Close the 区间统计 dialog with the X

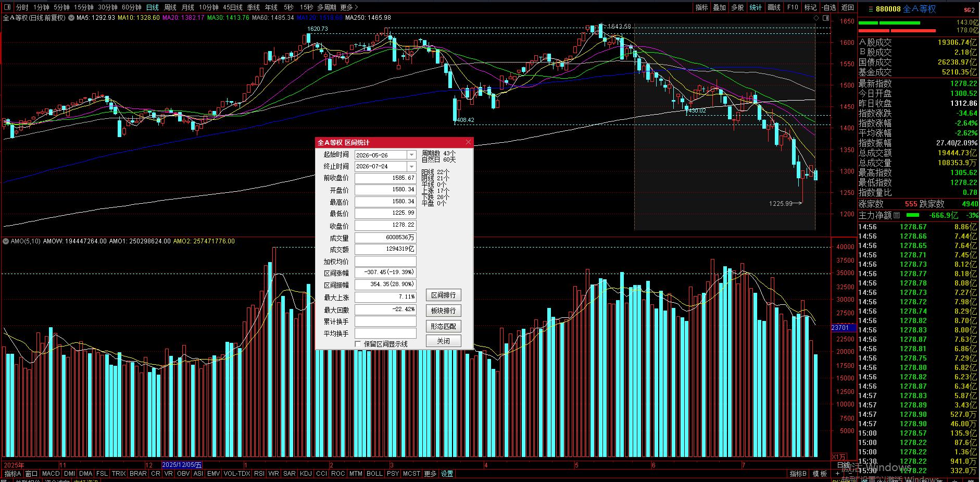468,142
